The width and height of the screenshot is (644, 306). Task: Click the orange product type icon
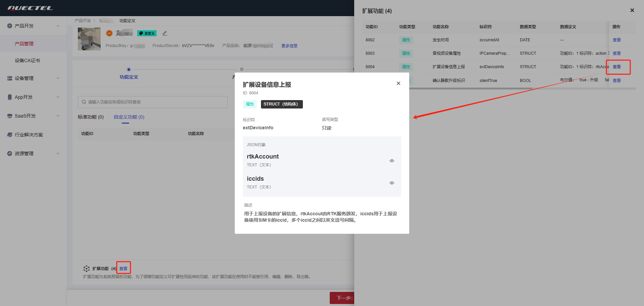click(109, 33)
